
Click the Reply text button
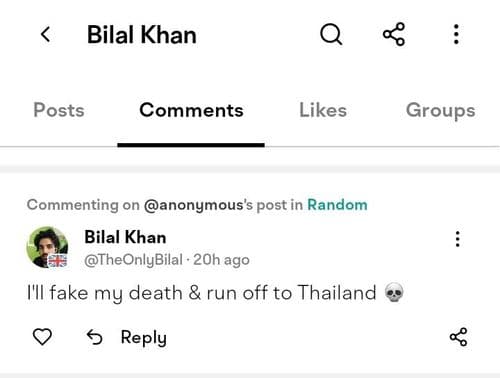point(144,338)
